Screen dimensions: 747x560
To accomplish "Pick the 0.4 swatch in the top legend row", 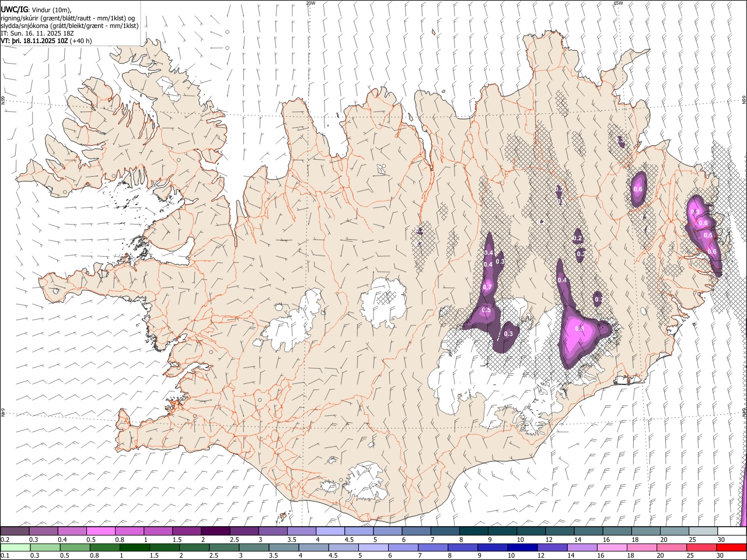I will click(72, 531).
